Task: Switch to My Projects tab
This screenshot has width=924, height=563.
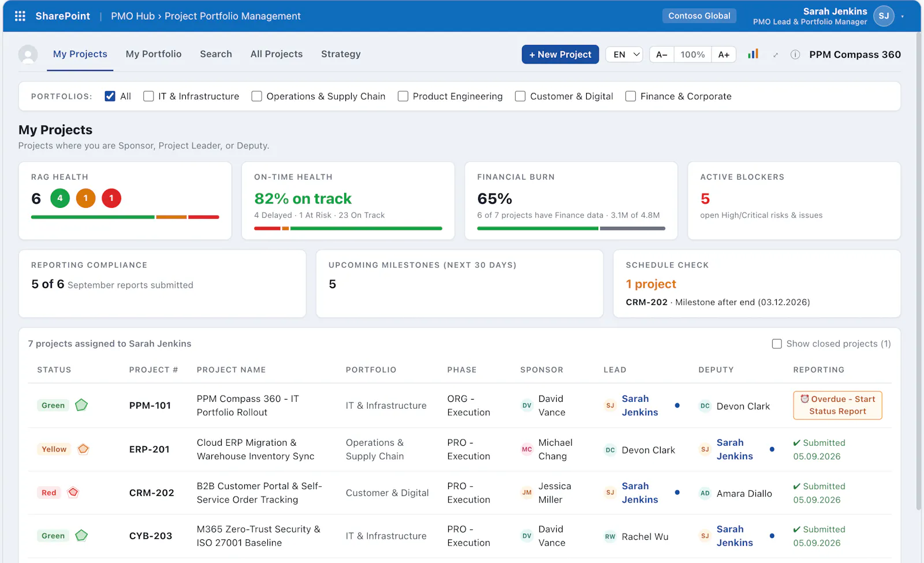Action: 80,54
